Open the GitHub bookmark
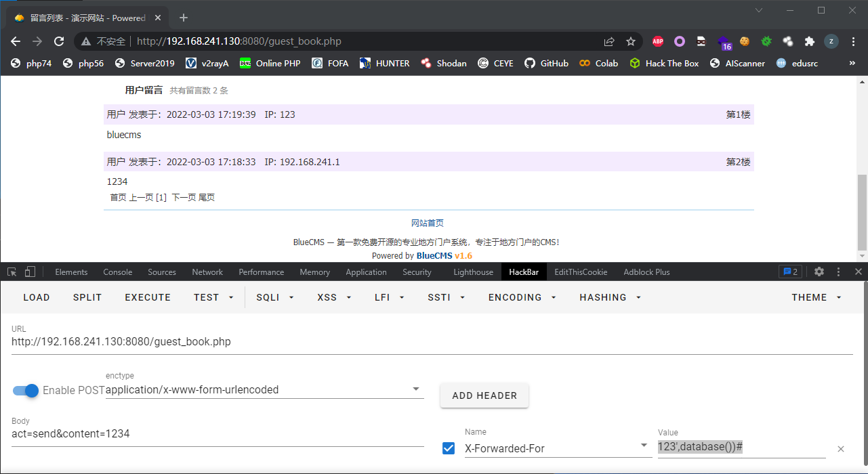Image resolution: width=868 pixels, height=474 pixels. [x=546, y=63]
